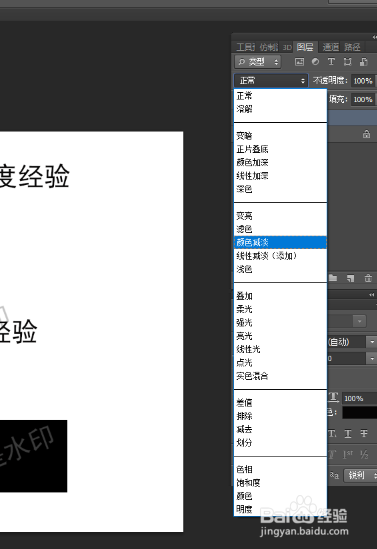Open the tracking 0 dropdown arrow

tap(371, 358)
